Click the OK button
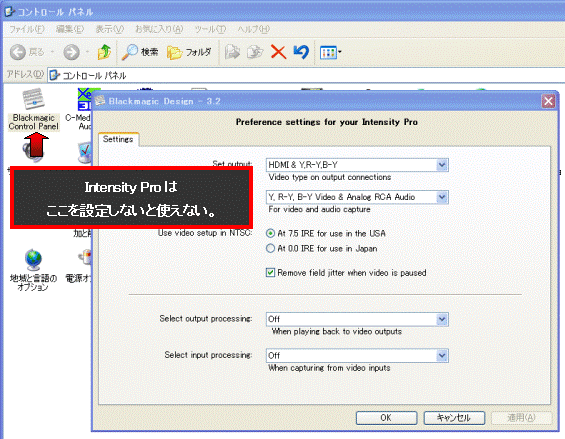This screenshot has width=565, height=439. [x=386, y=418]
